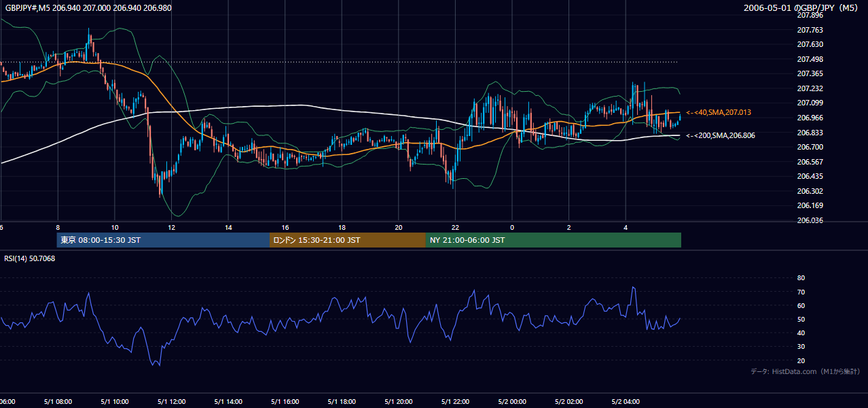This screenshot has width=868, height=408.
Task: Select the NY 21:00-06:00 JST session bar
Action: tap(554, 240)
